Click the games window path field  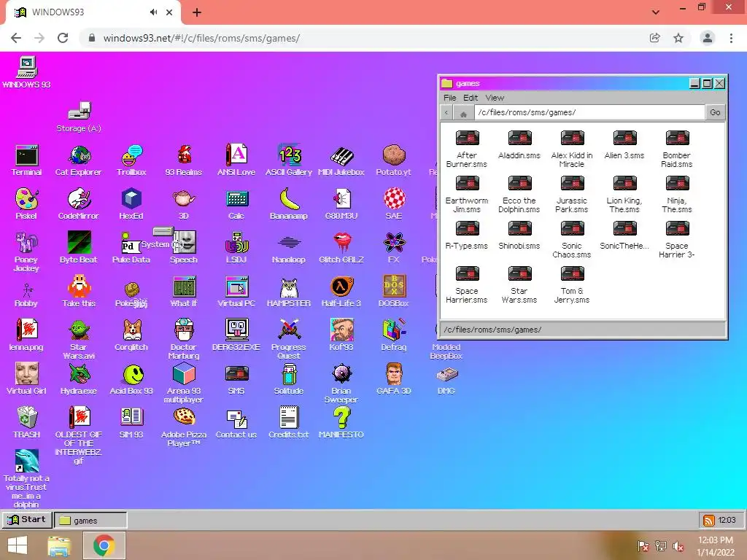589,112
